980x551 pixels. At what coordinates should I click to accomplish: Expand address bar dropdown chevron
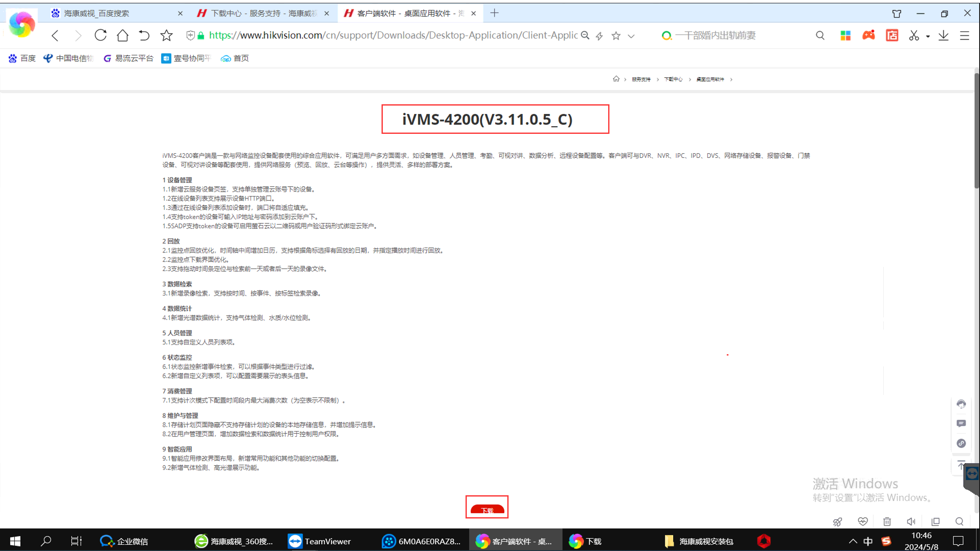(x=631, y=36)
